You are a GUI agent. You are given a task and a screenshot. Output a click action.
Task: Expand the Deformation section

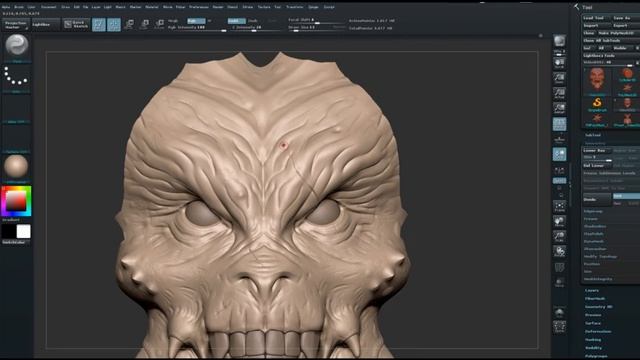(598, 331)
